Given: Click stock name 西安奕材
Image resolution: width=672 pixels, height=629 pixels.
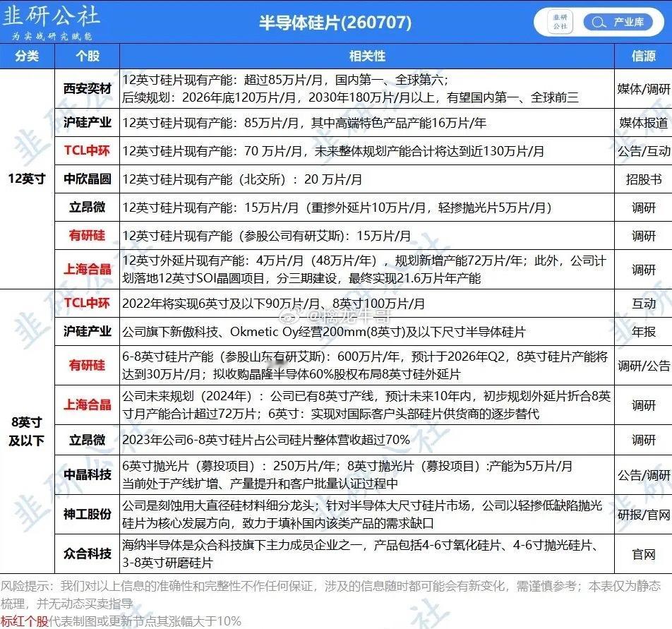Looking at the screenshot, I should [x=87, y=89].
